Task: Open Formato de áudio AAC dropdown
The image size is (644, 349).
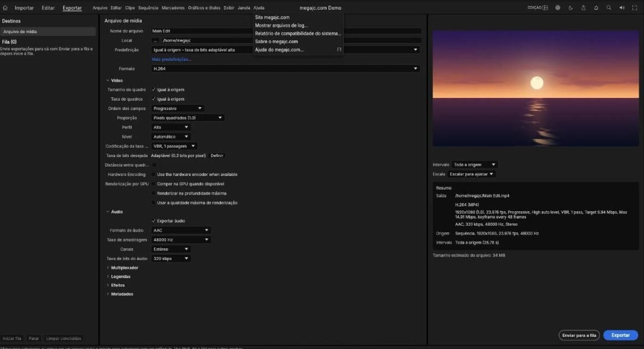Action: click(181, 230)
